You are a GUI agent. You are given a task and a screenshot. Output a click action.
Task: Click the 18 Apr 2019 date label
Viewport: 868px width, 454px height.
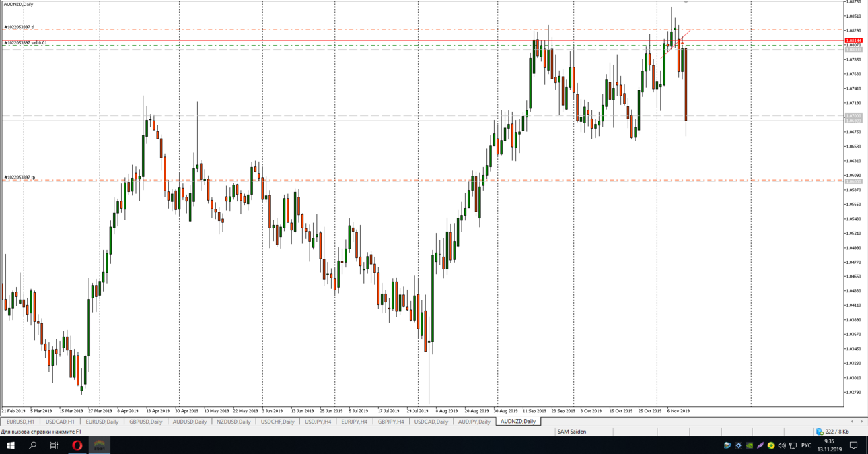tap(157, 410)
